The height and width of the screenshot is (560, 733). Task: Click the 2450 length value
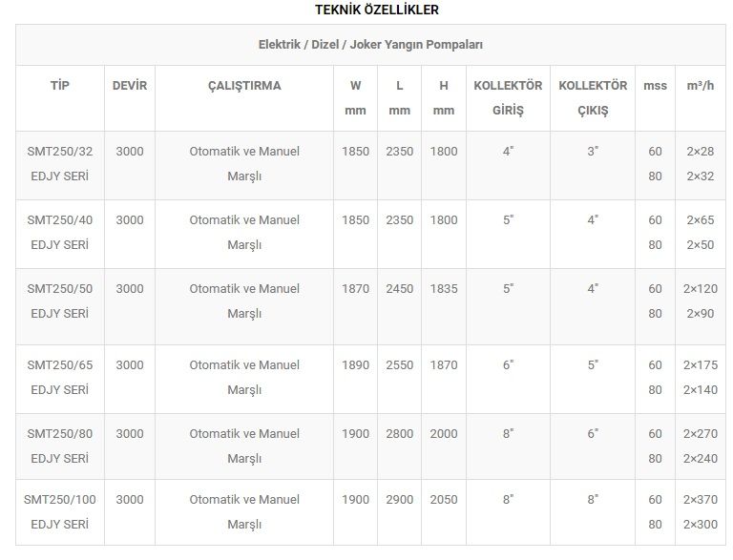(x=400, y=289)
